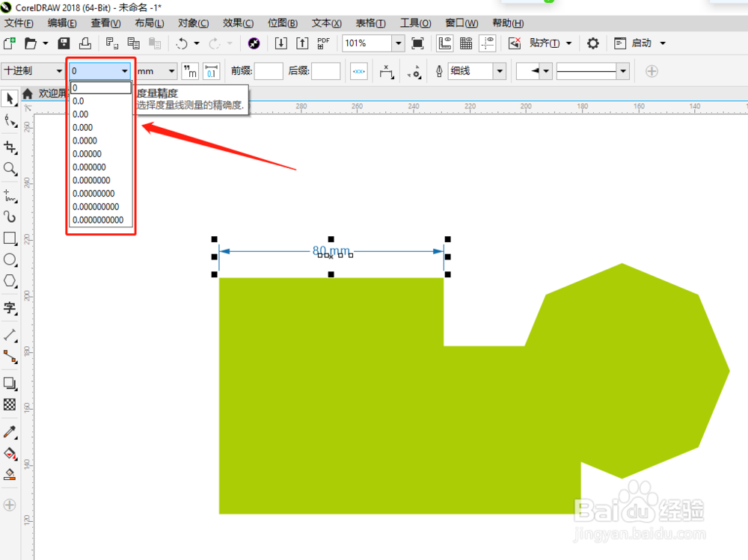The height and width of the screenshot is (560, 748).
Task: Select the Text tool
Action: pyautogui.click(x=10, y=308)
